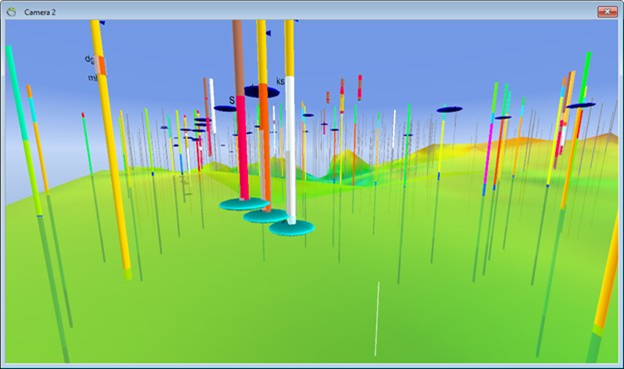Click the ml label on the left borehole
Image resolution: width=624 pixels, height=369 pixels.
(x=92, y=78)
